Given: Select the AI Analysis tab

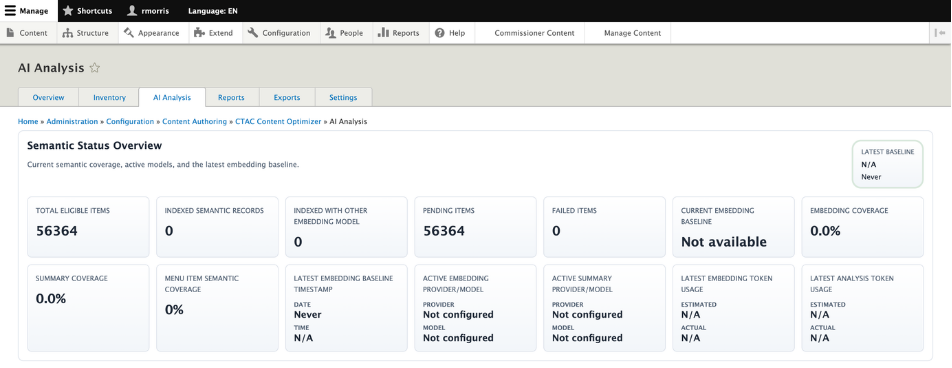Looking at the screenshot, I should [x=172, y=97].
